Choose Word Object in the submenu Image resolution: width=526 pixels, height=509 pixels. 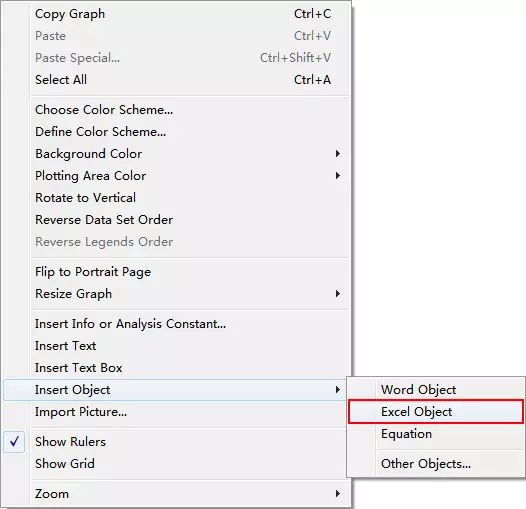436,390
